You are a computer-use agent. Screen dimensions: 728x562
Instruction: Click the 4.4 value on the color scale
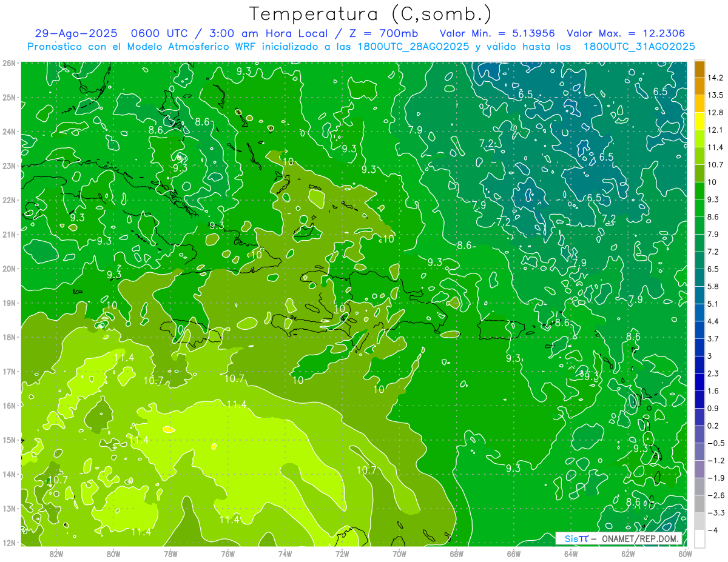(714, 321)
